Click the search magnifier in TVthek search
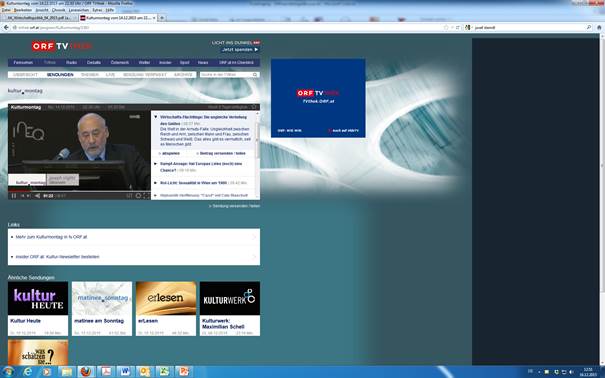Viewport: 605px width, 378px height. [x=255, y=75]
